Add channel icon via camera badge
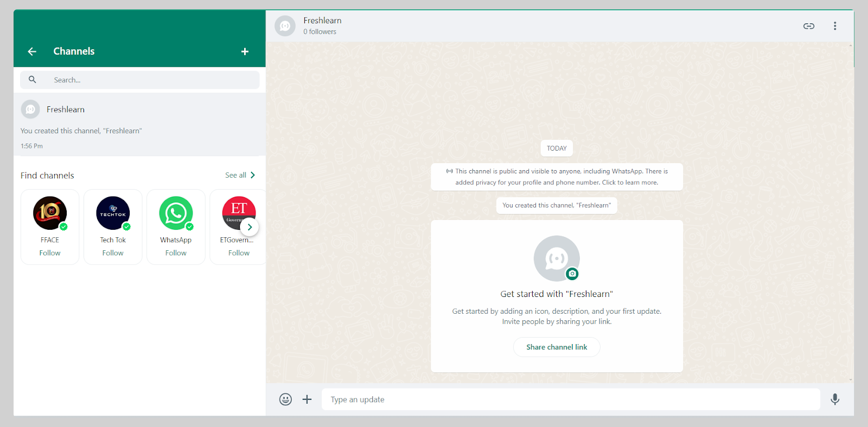868x427 pixels. pyautogui.click(x=572, y=274)
